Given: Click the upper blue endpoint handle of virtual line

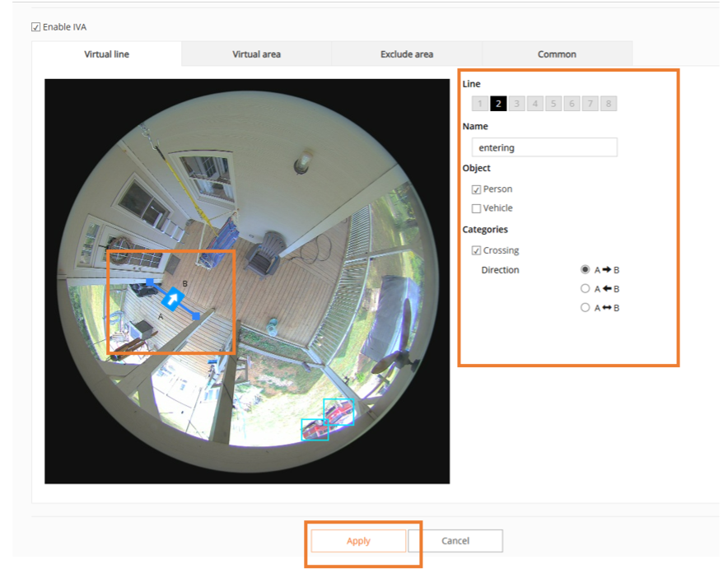Looking at the screenshot, I should (150, 282).
